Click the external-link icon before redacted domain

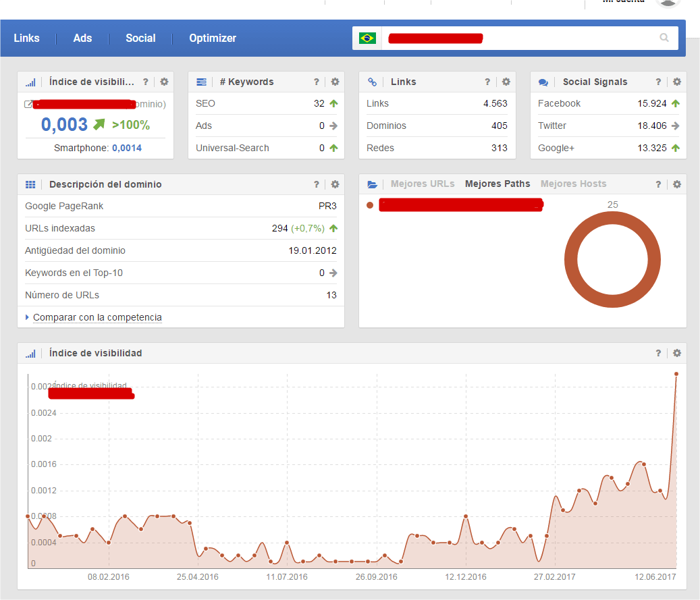click(28, 105)
